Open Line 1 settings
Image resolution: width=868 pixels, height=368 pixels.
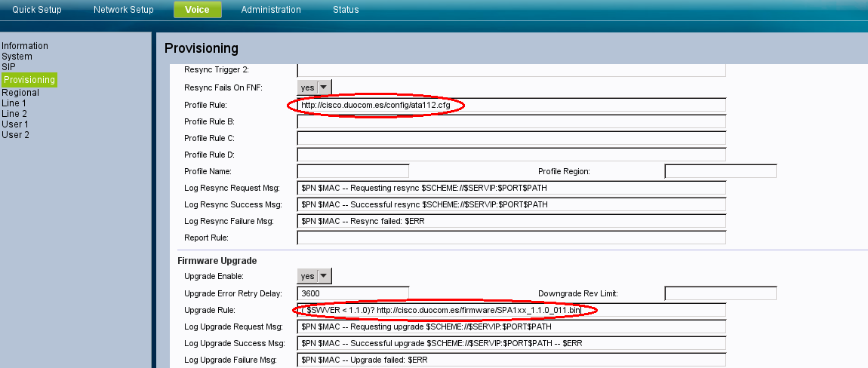14,103
